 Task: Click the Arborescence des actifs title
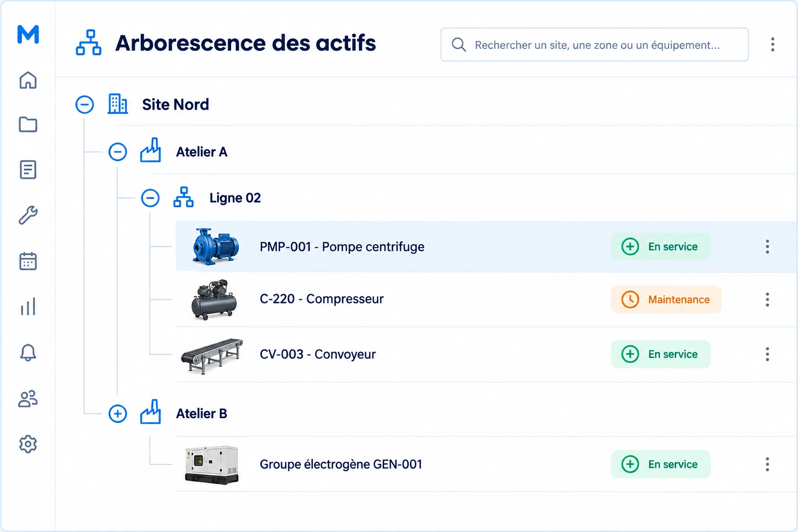pos(245,43)
